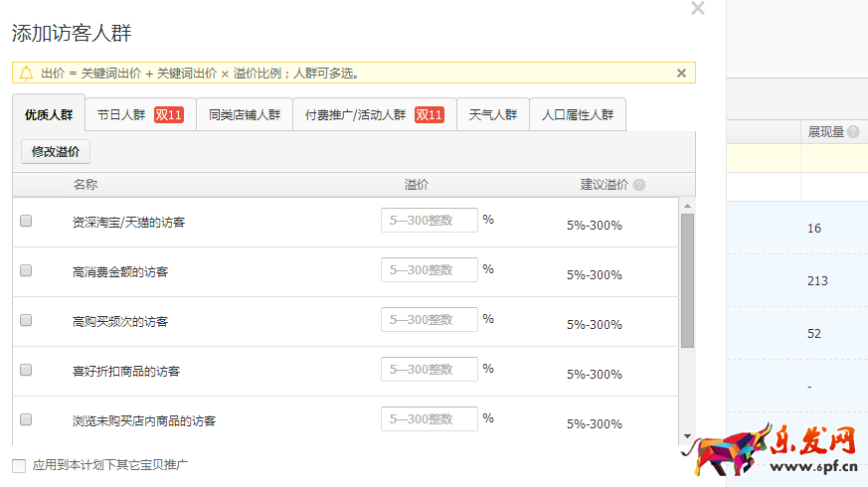This screenshot has width=868, height=487.
Task: Click the bell icon in notice bar
Action: tap(26, 73)
